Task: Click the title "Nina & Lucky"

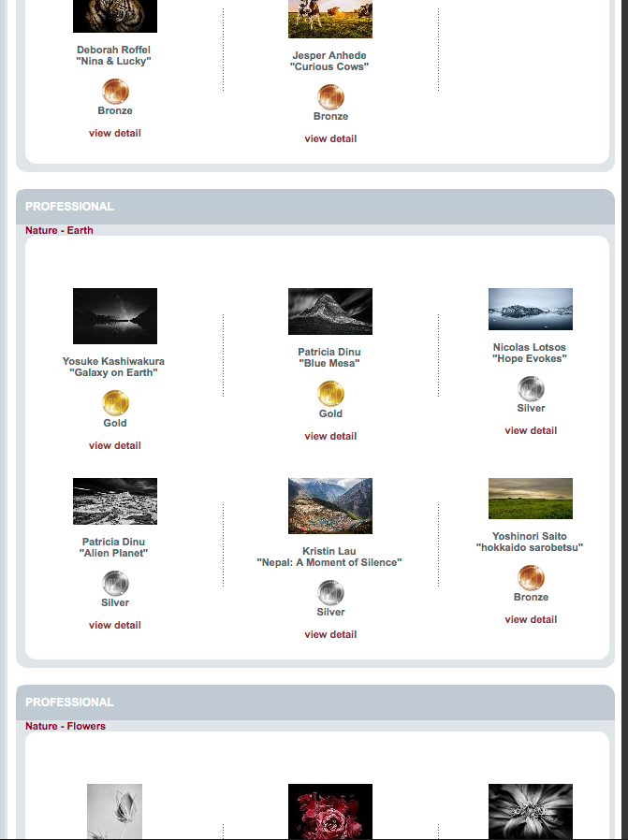Action: point(113,61)
